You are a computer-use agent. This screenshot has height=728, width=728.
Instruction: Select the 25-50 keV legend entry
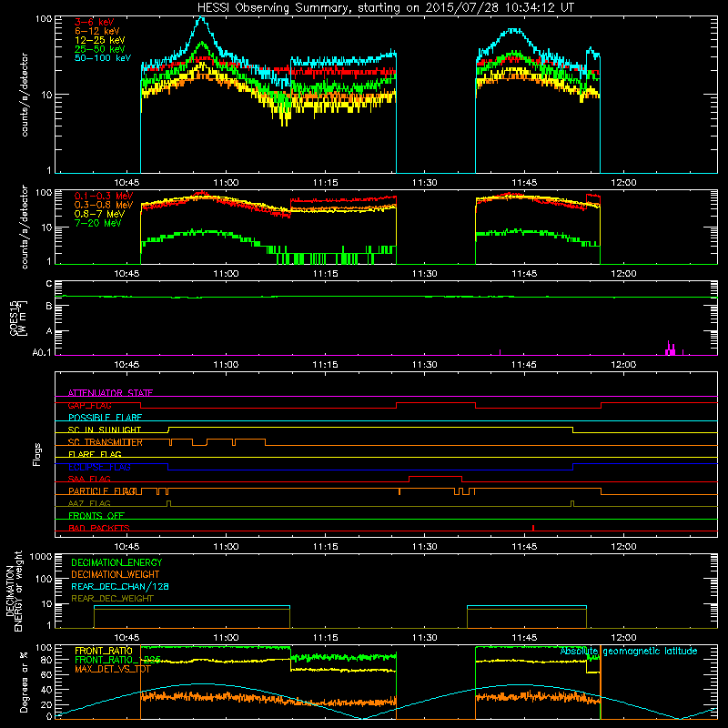(100, 49)
